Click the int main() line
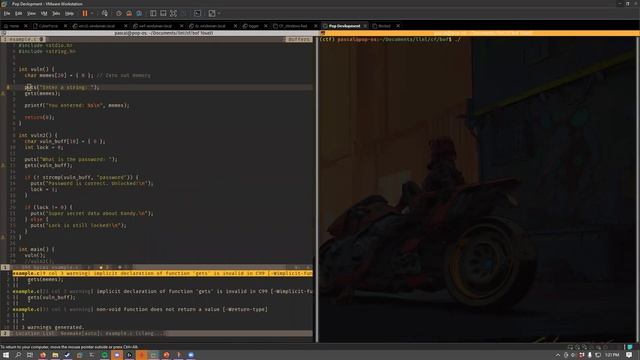This screenshot has height=360, width=640. pos(36,249)
